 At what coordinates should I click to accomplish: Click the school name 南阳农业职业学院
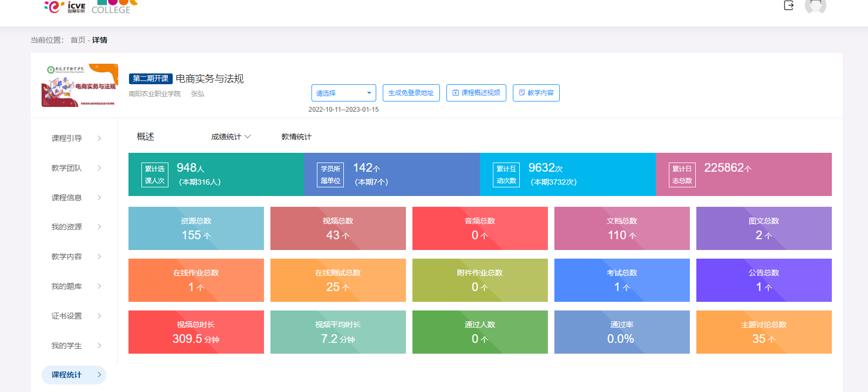click(x=155, y=94)
